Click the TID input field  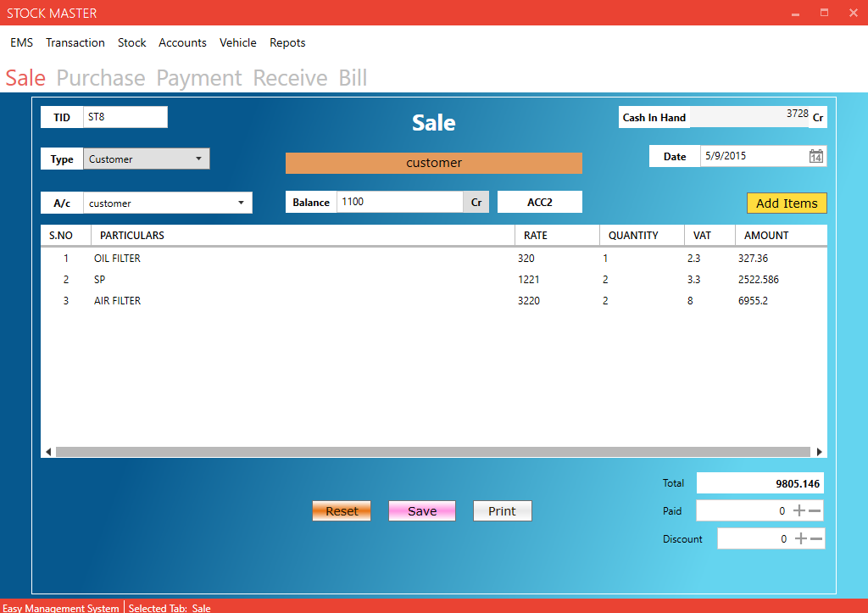coord(125,117)
